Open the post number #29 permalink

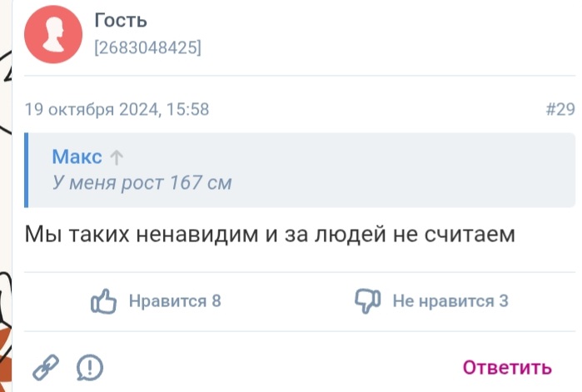click(560, 109)
